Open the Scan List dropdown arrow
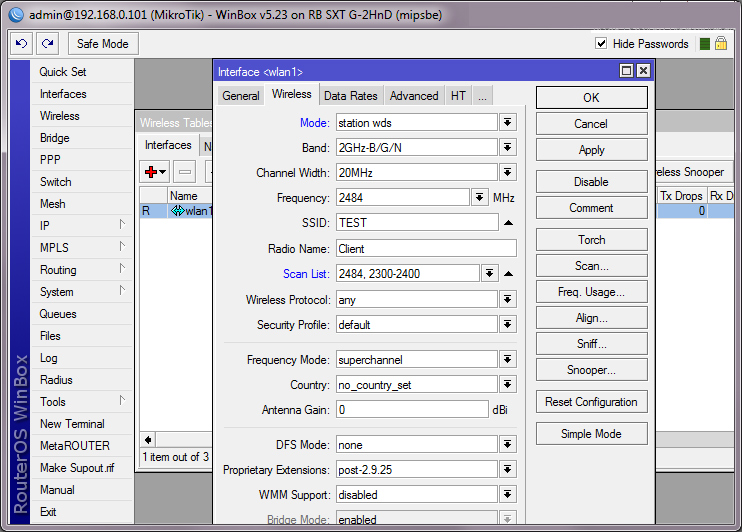The height and width of the screenshot is (532, 742). pyautogui.click(x=489, y=274)
